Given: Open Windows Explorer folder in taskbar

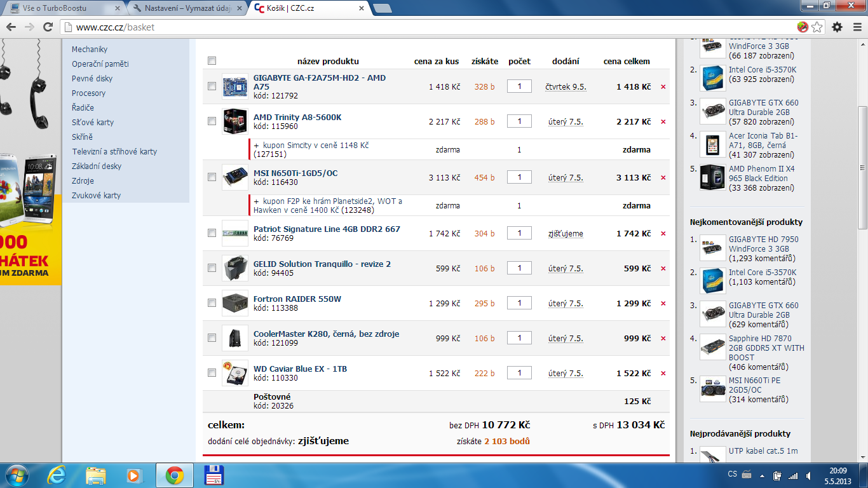Looking at the screenshot, I should (96, 475).
